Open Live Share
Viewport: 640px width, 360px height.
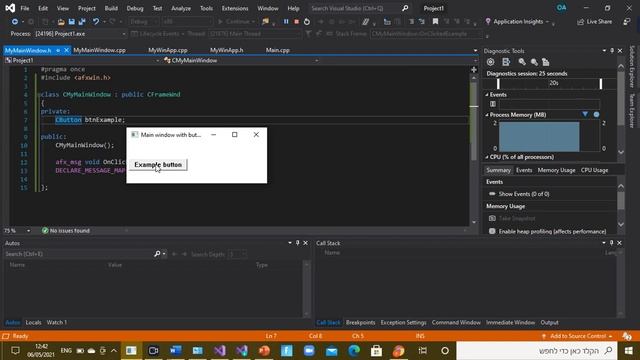coord(595,22)
